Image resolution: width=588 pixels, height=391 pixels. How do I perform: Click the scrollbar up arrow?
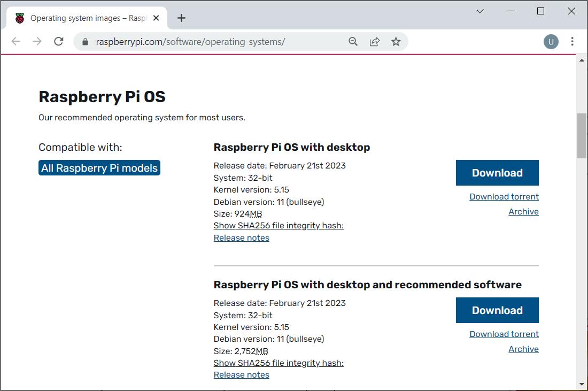coord(581,60)
